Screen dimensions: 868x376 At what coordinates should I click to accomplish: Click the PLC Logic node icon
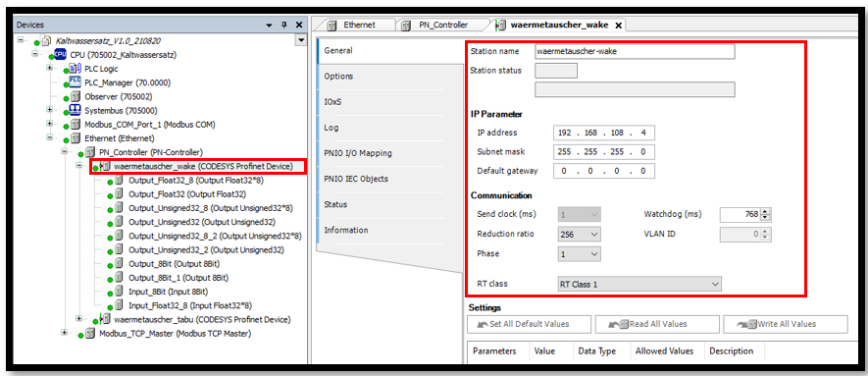(x=76, y=69)
